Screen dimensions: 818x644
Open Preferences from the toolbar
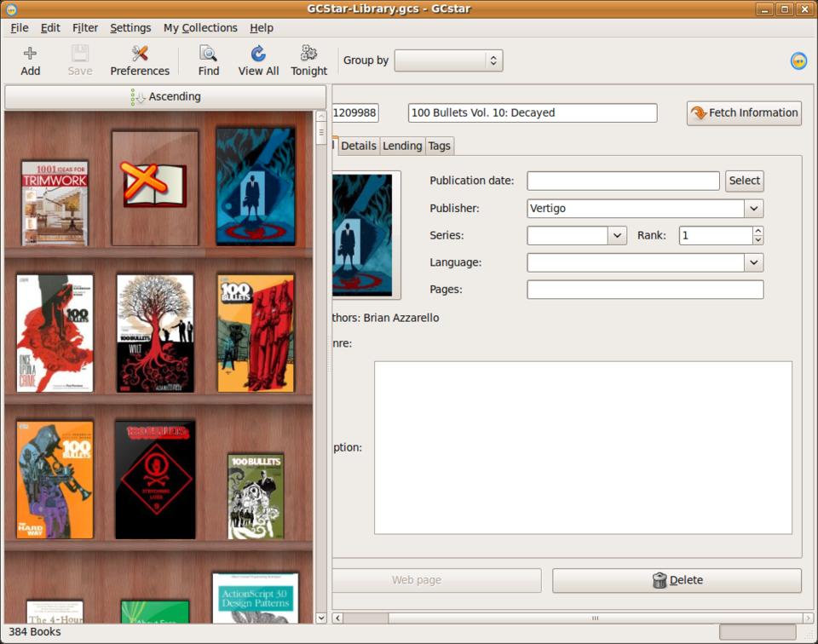[140, 55]
